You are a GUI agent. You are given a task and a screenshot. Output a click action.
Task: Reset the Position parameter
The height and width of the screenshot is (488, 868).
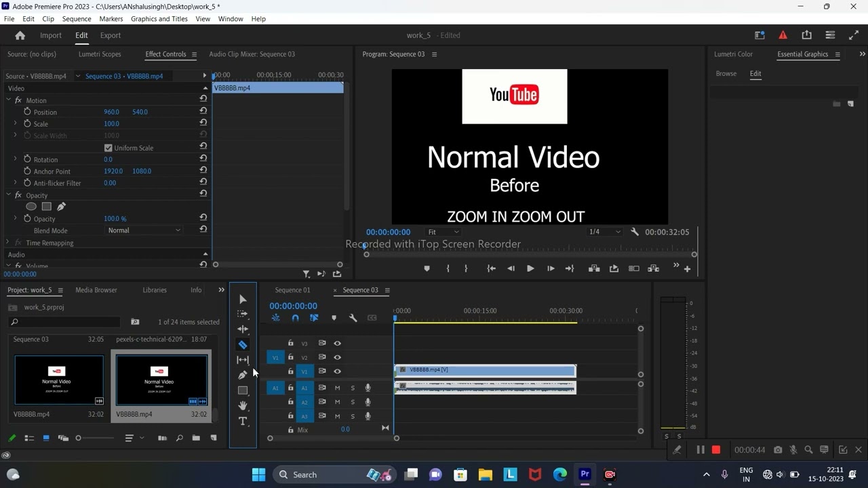[203, 112]
